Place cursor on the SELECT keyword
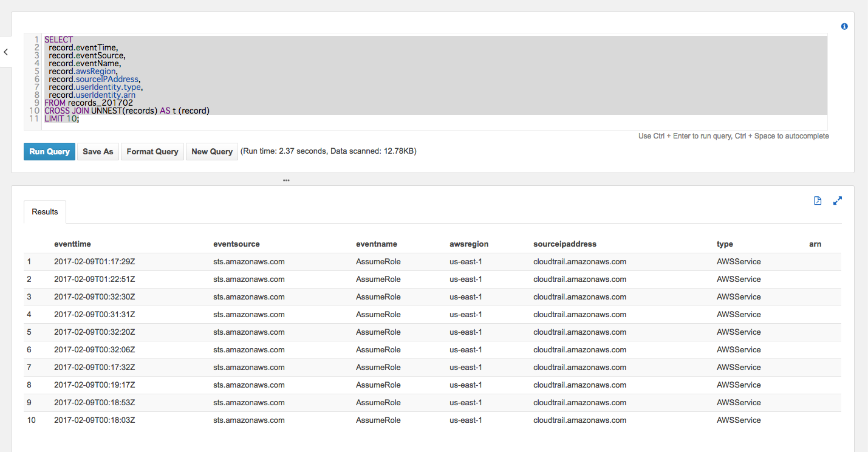Image resolution: width=868 pixels, height=452 pixels. click(59, 39)
